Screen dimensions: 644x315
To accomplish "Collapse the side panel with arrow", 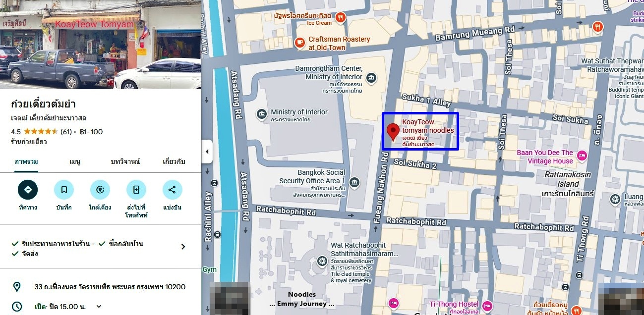I will point(207,152).
